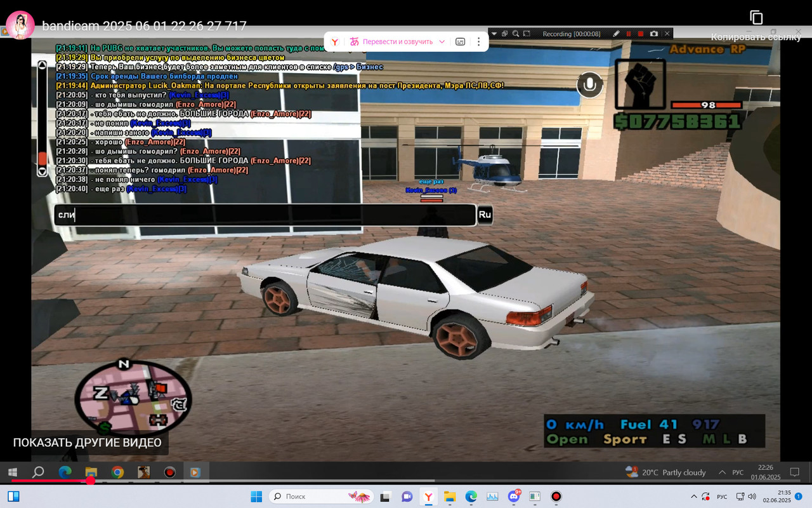Screen dimensions: 812x508
Task: Open File Explorer on Windows 11 taskbar
Action: click(x=450, y=497)
